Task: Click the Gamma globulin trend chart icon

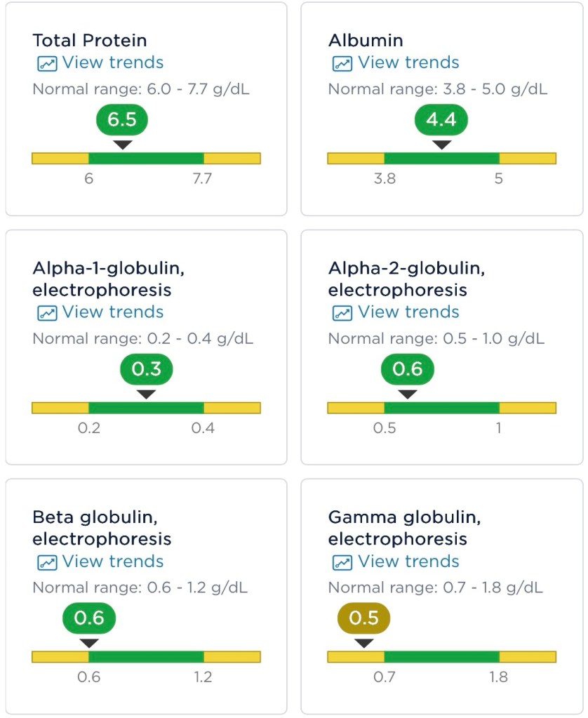Action: point(342,562)
